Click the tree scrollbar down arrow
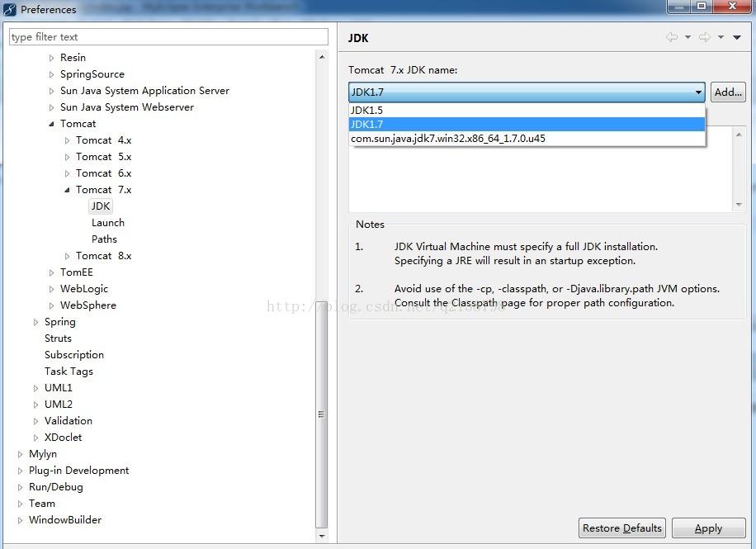 point(322,536)
